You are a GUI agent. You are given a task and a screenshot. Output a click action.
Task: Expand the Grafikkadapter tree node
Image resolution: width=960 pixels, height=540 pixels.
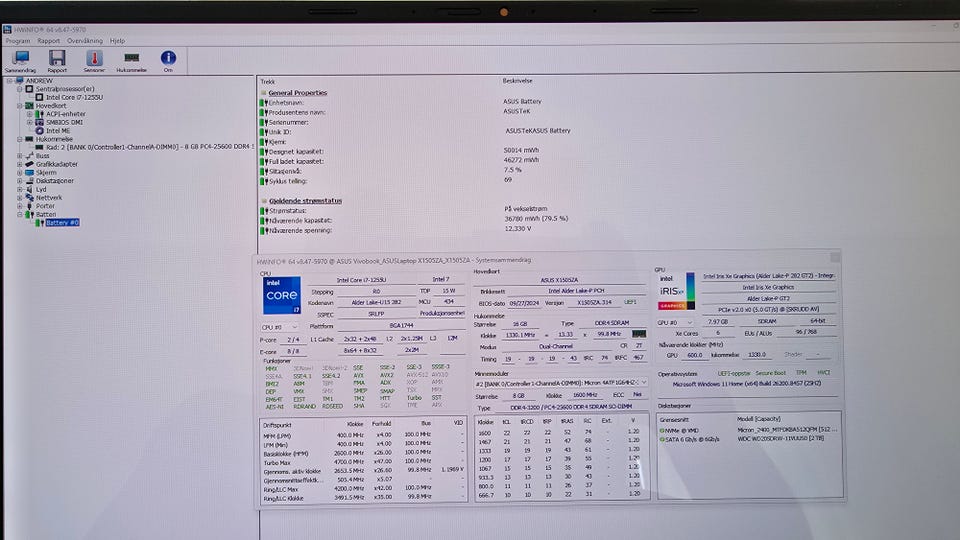(x=20, y=164)
